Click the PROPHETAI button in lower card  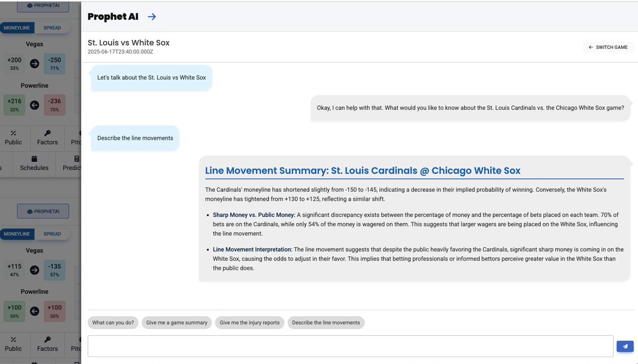coord(43,211)
